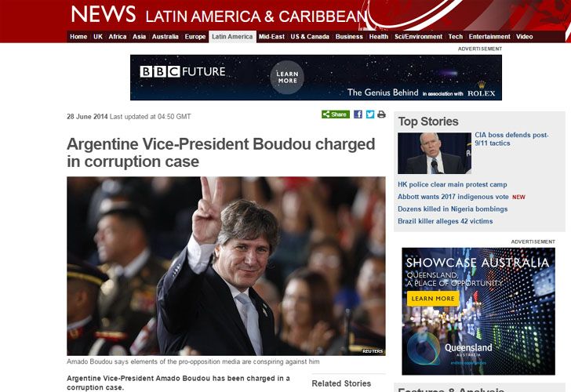Click the BBC NEWS logo header
The height and width of the screenshot is (392, 571).
[103, 15]
